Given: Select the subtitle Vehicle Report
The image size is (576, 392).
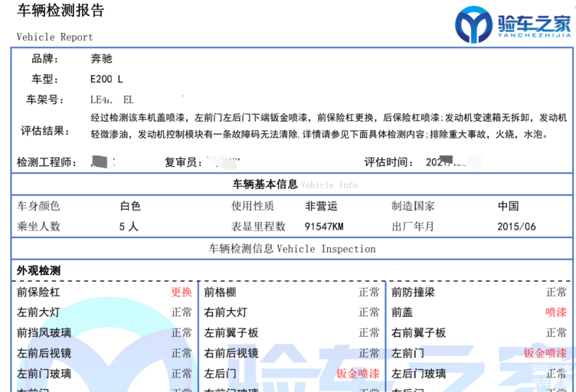Looking at the screenshot, I should point(54,37).
